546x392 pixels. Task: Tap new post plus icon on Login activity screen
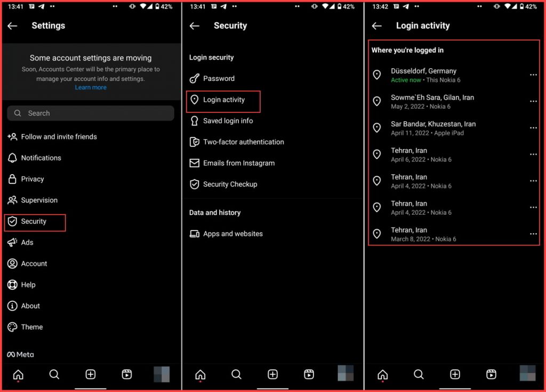(455, 374)
